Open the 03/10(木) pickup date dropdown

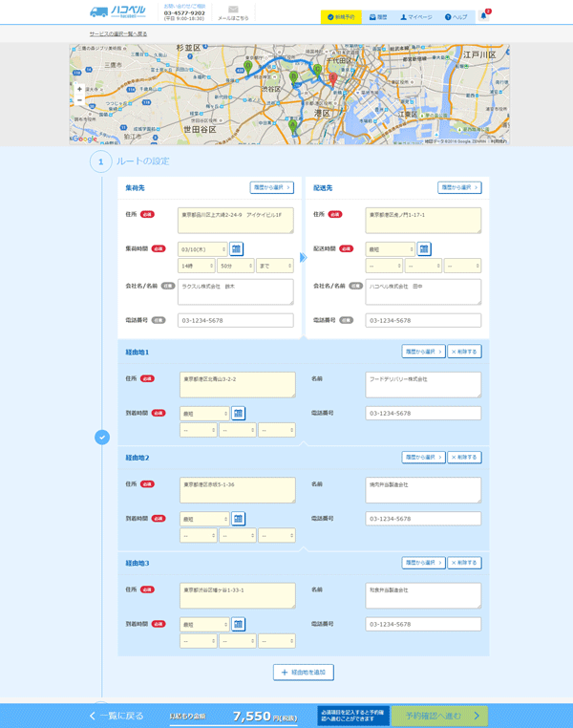coord(202,248)
